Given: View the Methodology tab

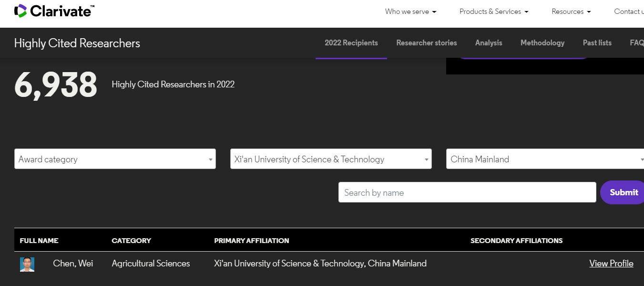Looking at the screenshot, I should click(542, 43).
